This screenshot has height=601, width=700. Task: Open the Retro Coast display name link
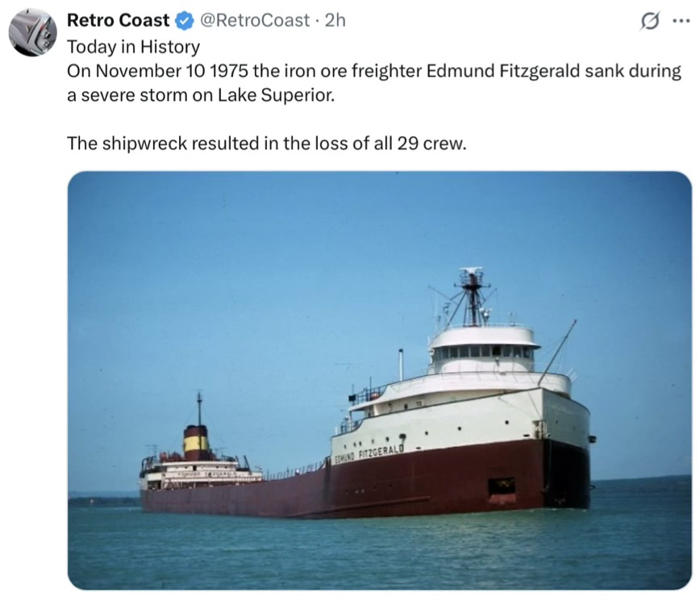(118, 20)
